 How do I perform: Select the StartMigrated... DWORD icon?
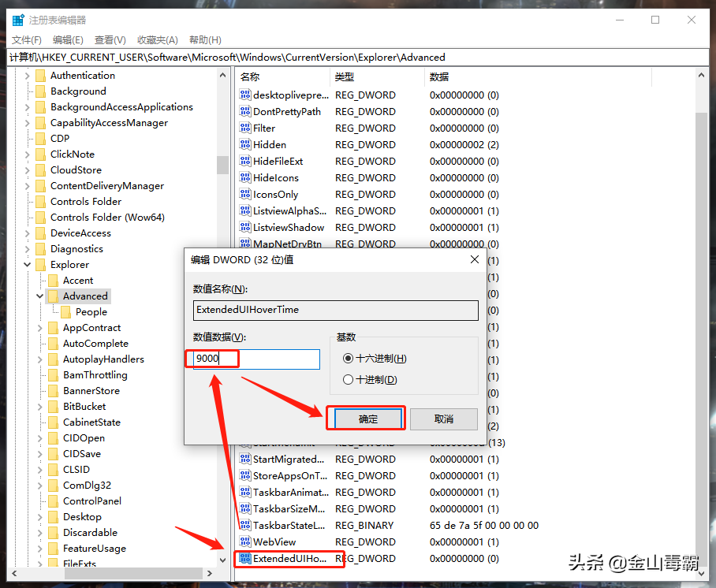245,459
